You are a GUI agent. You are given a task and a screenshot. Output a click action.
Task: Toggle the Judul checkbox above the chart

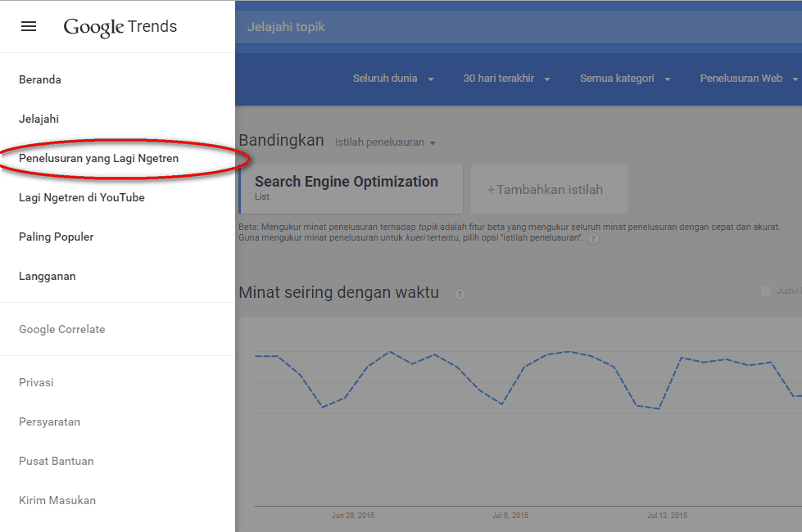coord(765,291)
